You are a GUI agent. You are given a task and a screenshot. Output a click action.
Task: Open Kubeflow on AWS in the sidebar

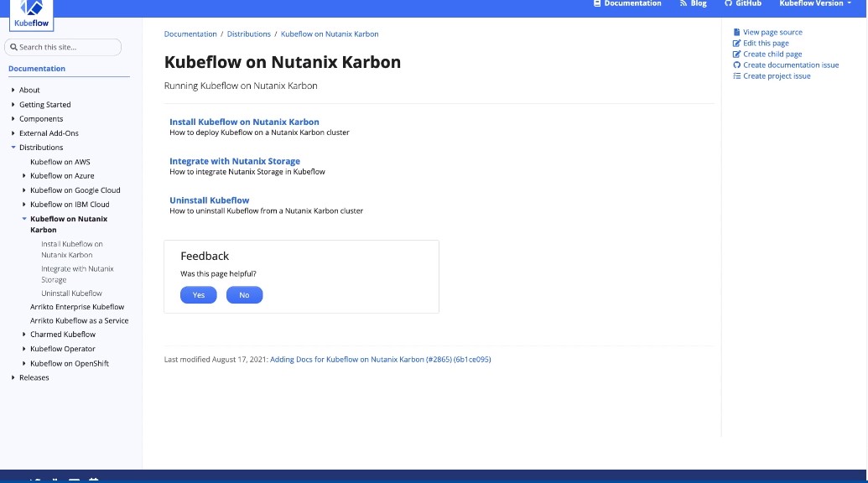(60, 162)
